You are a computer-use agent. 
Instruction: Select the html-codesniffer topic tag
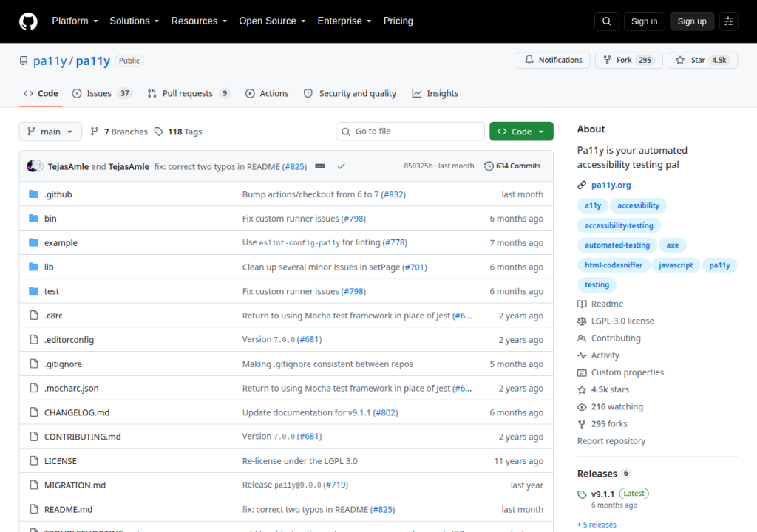[x=614, y=265]
